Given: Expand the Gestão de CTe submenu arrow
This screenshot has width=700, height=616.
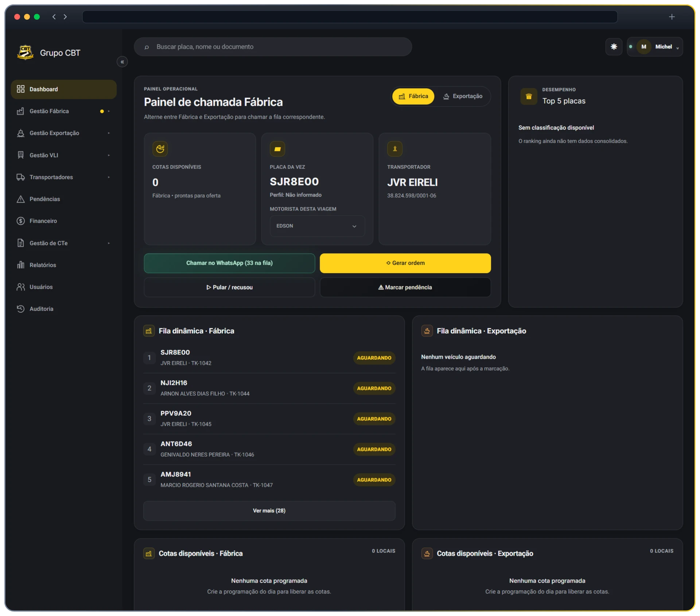Looking at the screenshot, I should click(109, 243).
